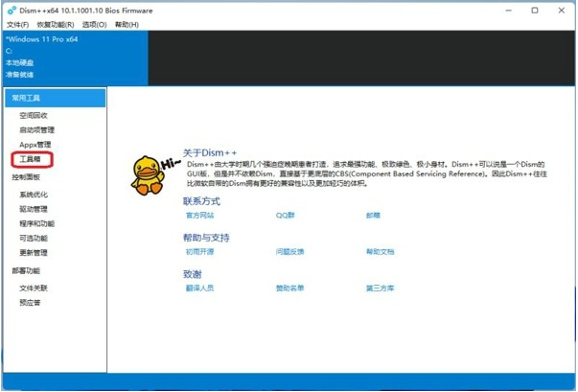
Task: Select 系统优化 in the sidebar
Action: 34,195
